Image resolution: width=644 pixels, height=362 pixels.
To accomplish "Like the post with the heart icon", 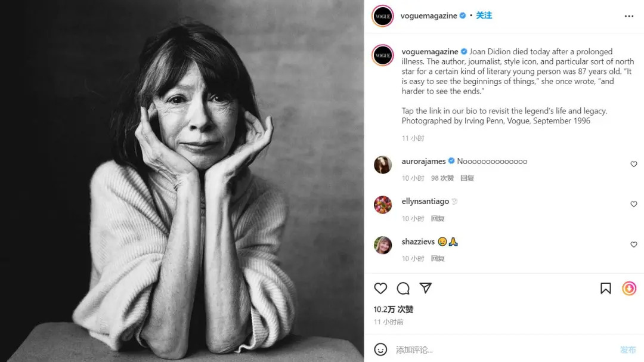I will click(380, 289).
